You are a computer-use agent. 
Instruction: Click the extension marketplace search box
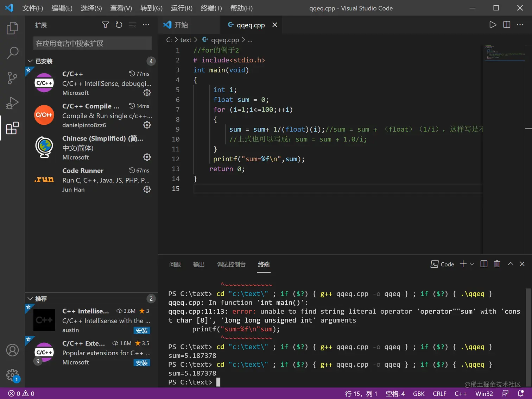[x=93, y=43]
